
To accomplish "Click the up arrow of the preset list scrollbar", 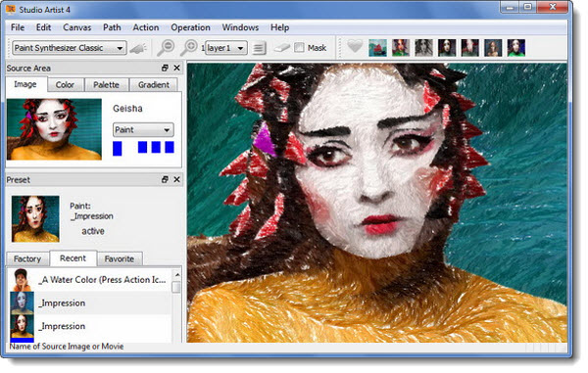I will pyautogui.click(x=176, y=274).
